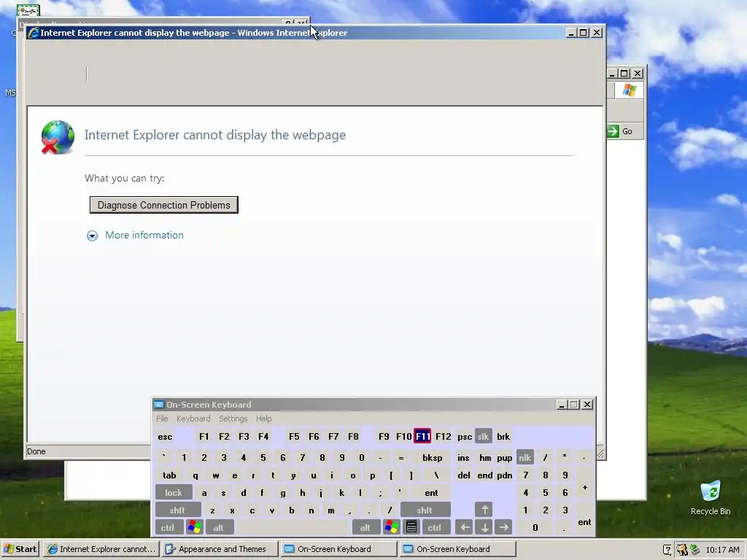Click the right Windows logo key
Image resolution: width=747 pixels, height=560 pixels.
click(x=392, y=527)
